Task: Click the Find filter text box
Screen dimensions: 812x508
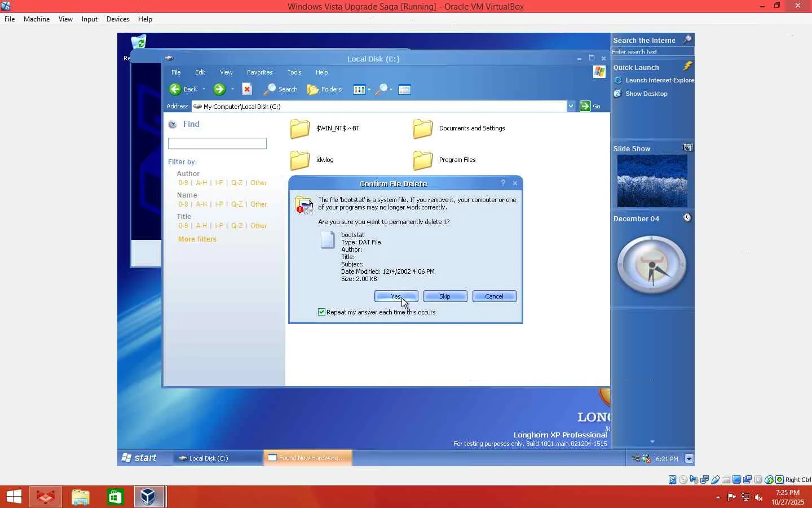Action: [217, 144]
